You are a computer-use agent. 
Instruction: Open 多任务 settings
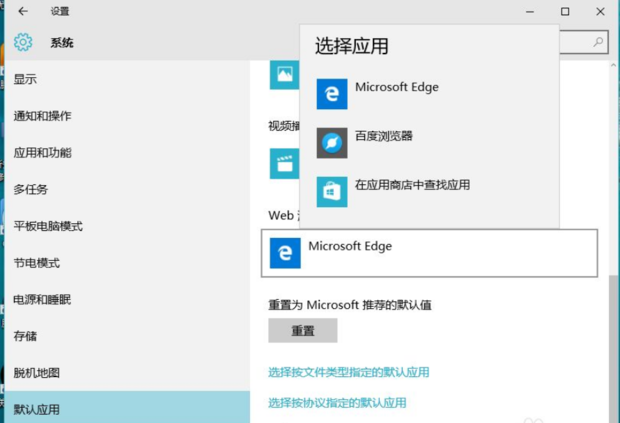pyautogui.click(x=31, y=189)
